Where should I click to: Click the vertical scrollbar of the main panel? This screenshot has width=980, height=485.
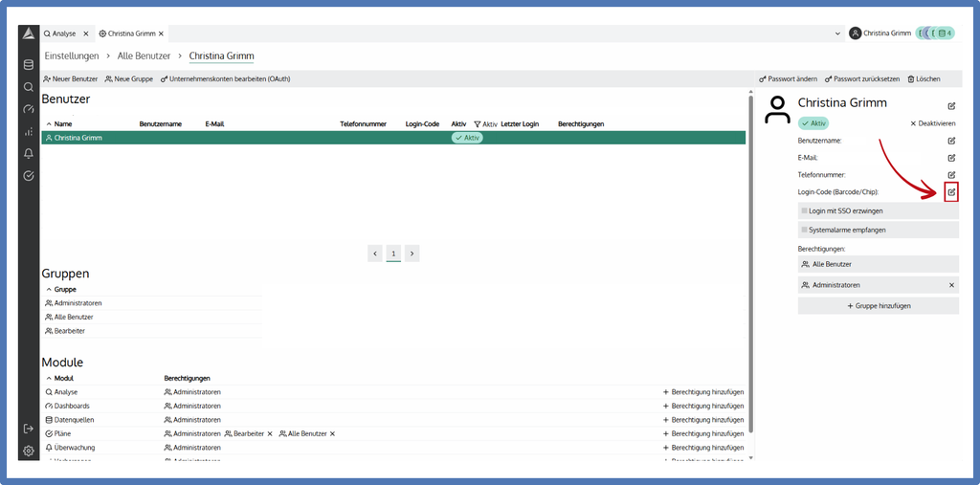point(750,262)
